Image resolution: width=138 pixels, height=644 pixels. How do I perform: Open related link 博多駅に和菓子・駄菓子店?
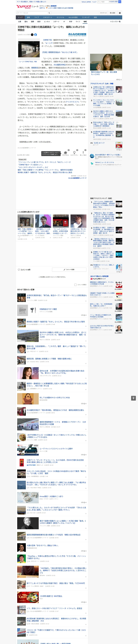pyautogui.click(x=45, y=172)
